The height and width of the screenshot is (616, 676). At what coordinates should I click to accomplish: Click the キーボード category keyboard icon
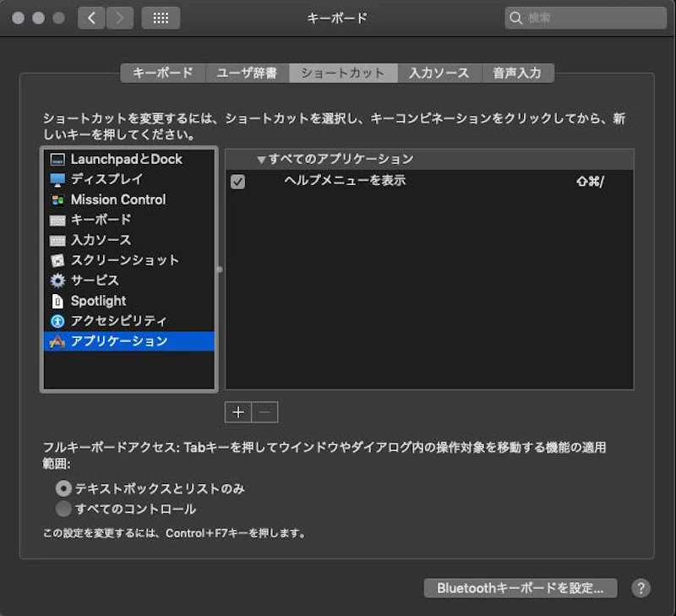tap(57, 221)
